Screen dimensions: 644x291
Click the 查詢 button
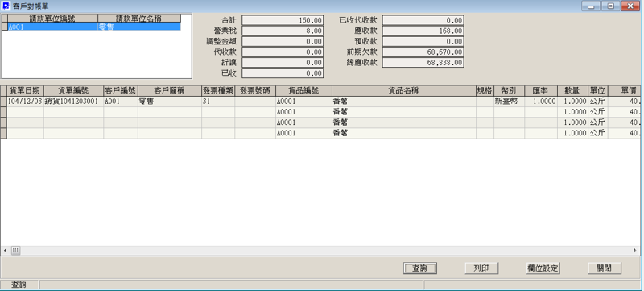point(420,268)
